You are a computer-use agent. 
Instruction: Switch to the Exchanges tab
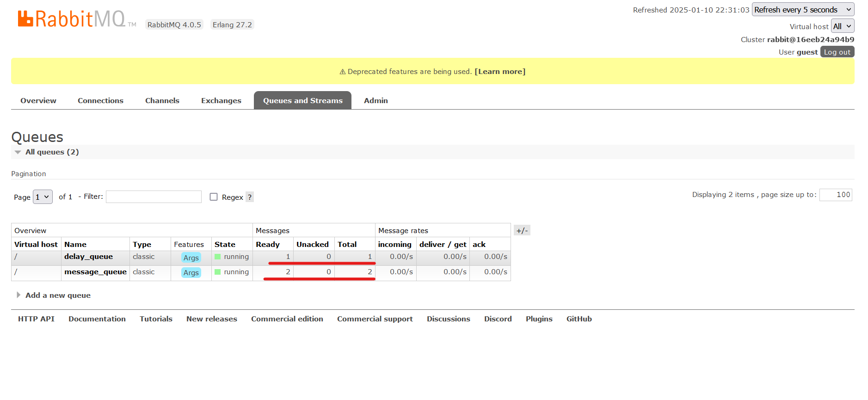click(x=221, y=100)
